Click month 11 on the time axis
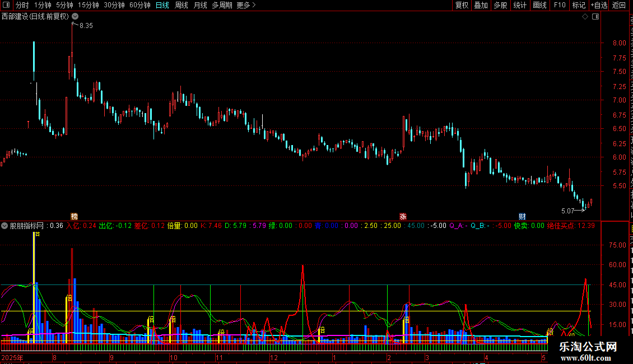The width and height of the screenshot is (633, 364). [219, 357]
